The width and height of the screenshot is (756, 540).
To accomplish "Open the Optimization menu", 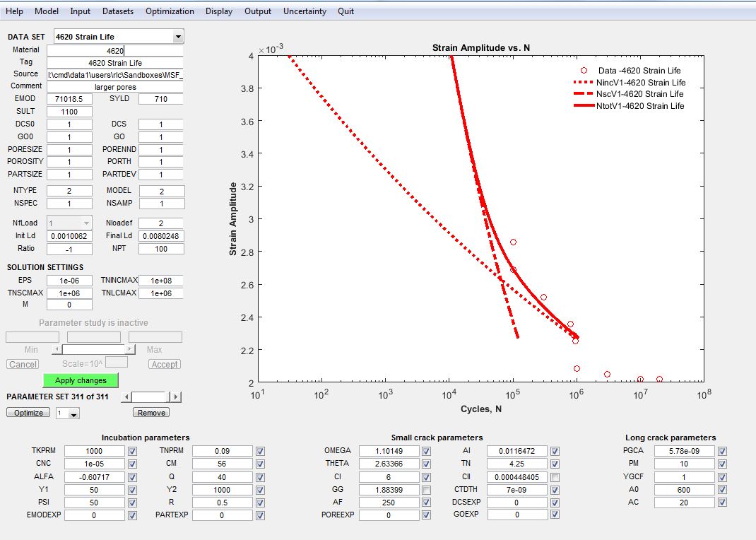I will (170, 11).
